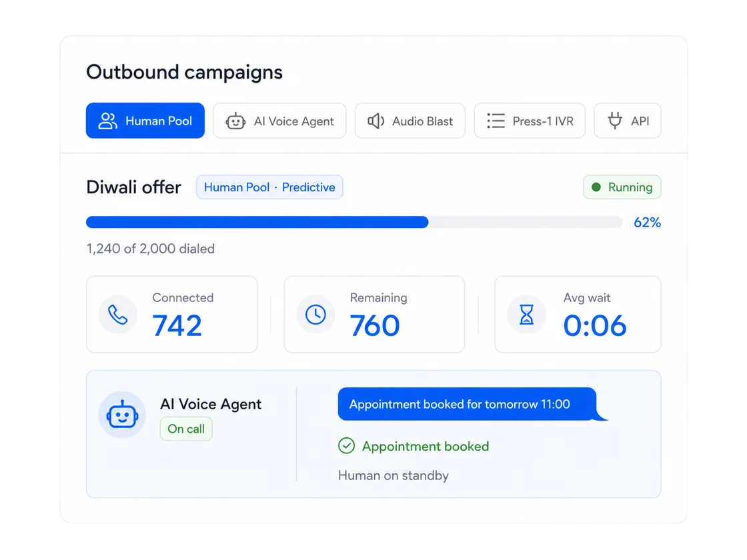Click the green checkmark beside Appointment booked
The height and width of the screenshot is (560, 747).
(x=346, y=446)
